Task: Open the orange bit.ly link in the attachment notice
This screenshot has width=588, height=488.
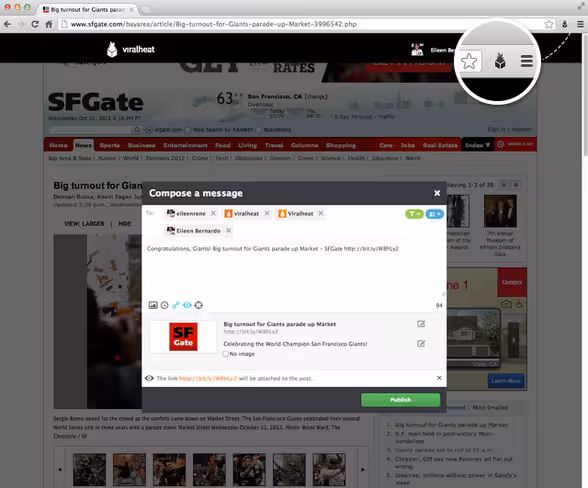Action: [x=208, y=378]
